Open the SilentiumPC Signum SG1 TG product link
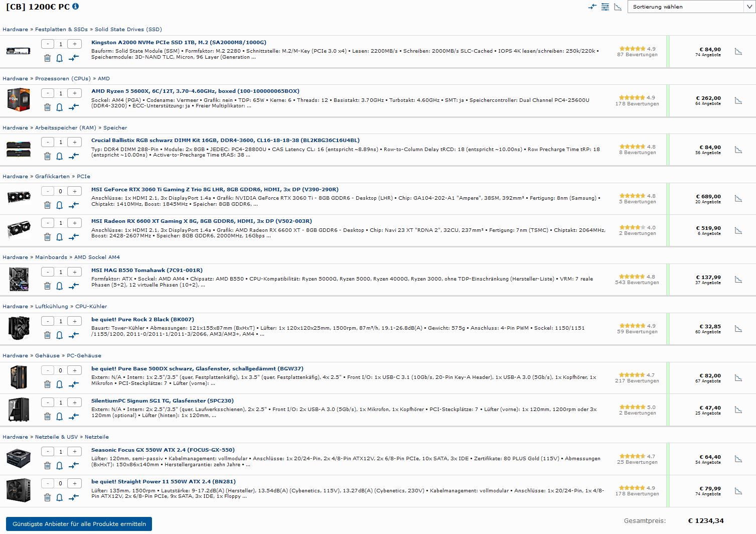 tap(163, 401)
